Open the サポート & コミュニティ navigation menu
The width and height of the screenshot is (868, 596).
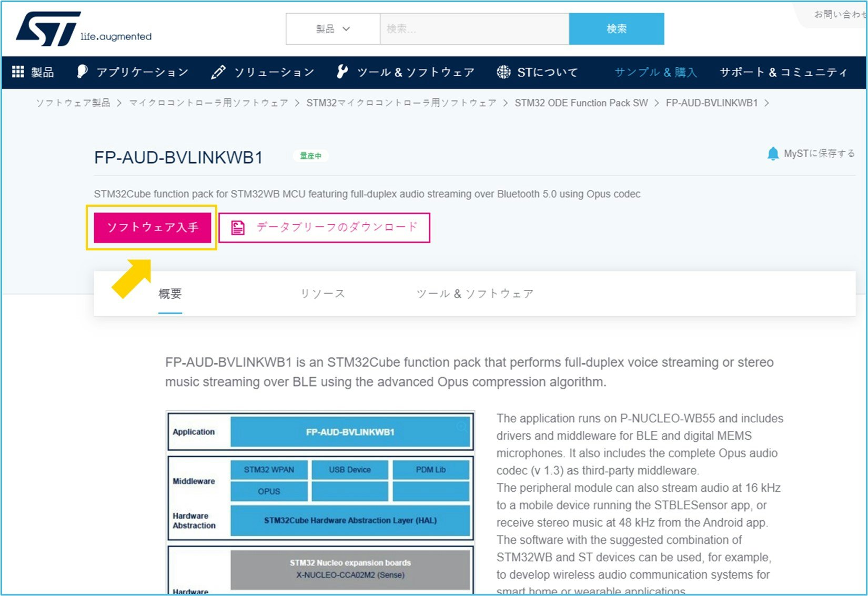coord(783,72)
